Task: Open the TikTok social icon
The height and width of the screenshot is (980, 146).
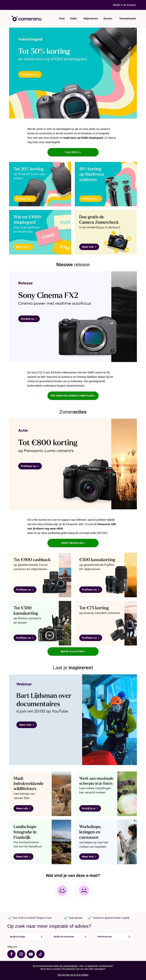Action: coord(41,954)
